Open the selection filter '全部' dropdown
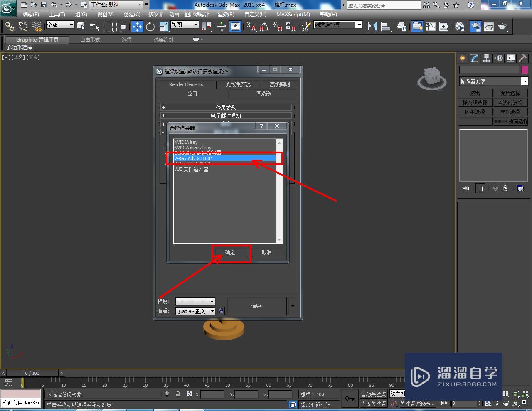The width and height of the screenshot is (532, 411). click(60, 25)
